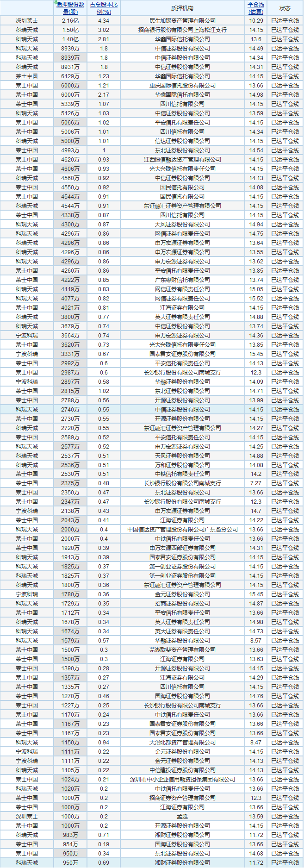Click 信达证券股份有限公司 cell
The width and height of the screenshot is (304, 868).
(x=183, y=141)
